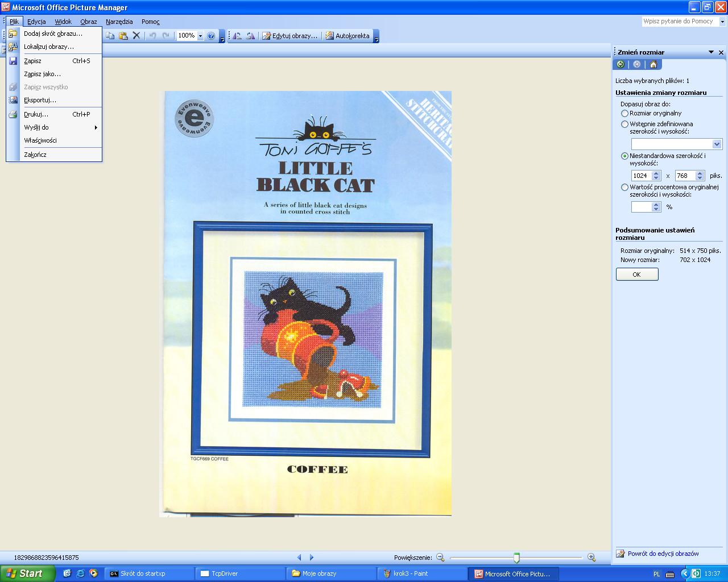Screen dimensions: 728x582
Task: Show the next image arrow
Action: tap(312, 558)
